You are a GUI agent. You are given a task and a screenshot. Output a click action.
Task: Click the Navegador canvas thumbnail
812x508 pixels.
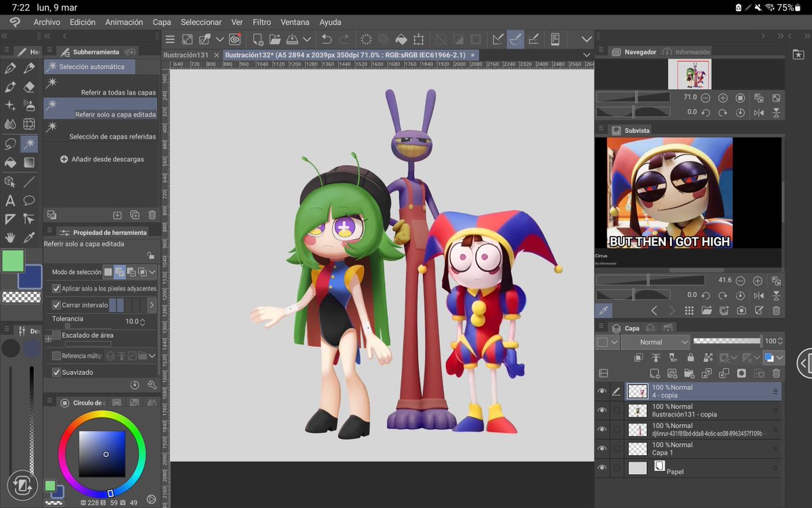click(x=690, y=74)
